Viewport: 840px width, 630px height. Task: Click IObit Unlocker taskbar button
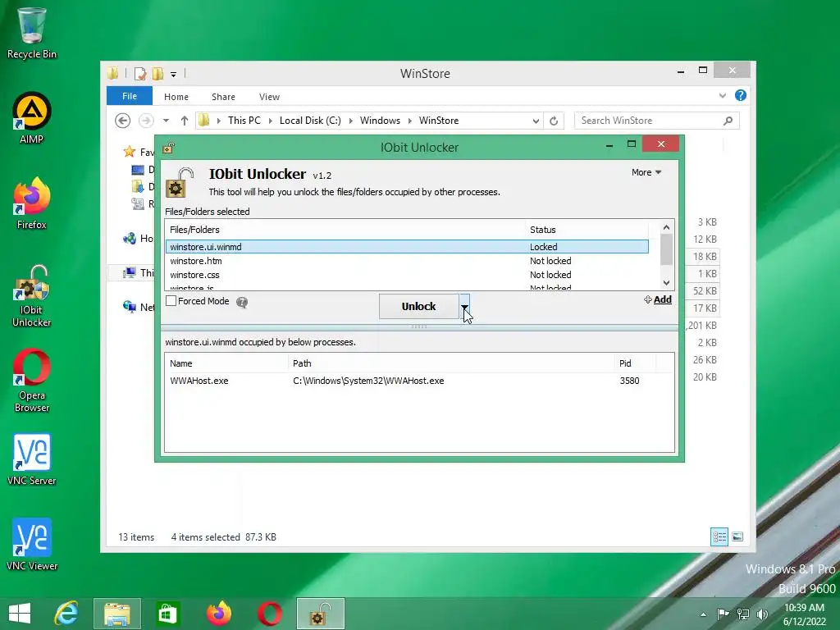point(321,614)
